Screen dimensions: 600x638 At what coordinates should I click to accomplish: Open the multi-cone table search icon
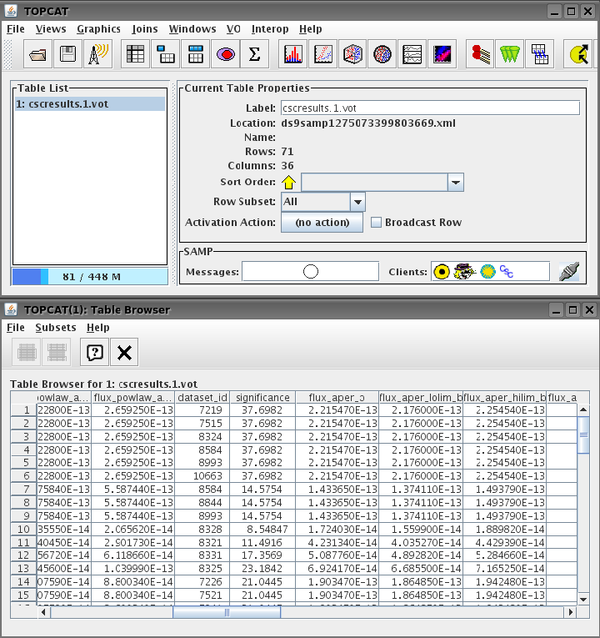[540, 54]
